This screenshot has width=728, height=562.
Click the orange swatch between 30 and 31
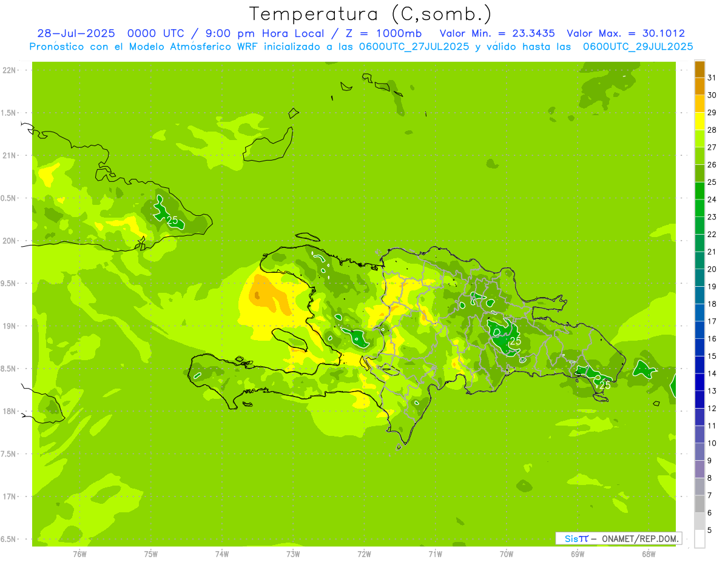(699, 86)
